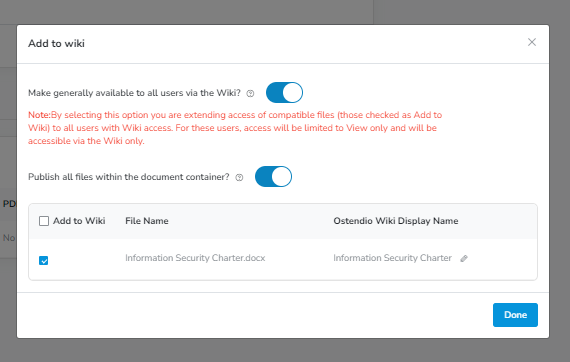Viewport: 570px width, 362px height.
Task: Click Ostendio Wiki Display Name column header
Action: [396, 221]
